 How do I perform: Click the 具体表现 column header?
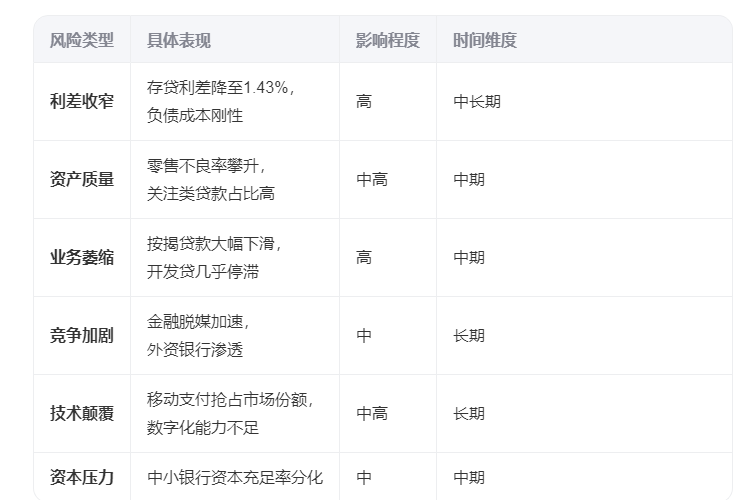coord(179,40)
